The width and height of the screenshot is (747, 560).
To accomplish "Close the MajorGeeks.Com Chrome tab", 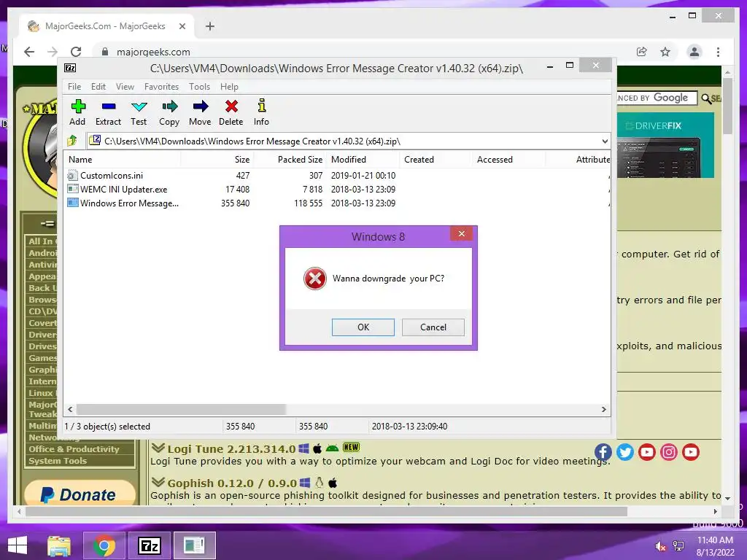I will 182,26.
